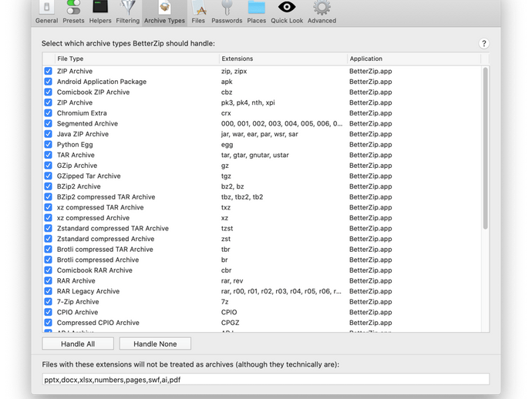This screenshot has width=532, height=399.
Task: Click the 'tzst' extensions cell
Action: pos(227,229)
